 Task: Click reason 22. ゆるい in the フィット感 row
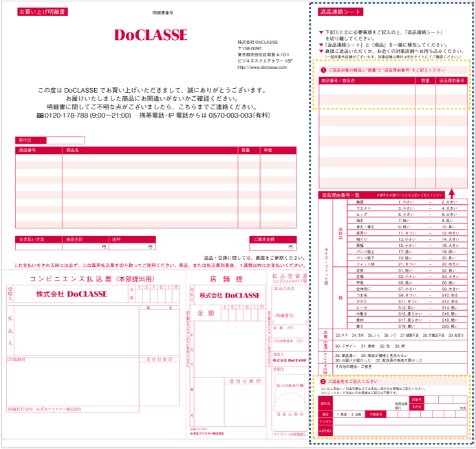pyautogui.click(x=450, y=264)
